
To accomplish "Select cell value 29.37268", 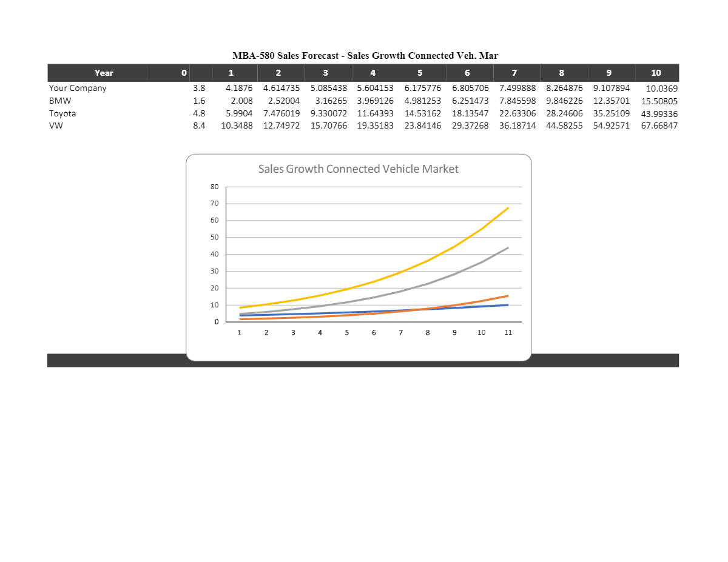I will click(x=470, y=125).
